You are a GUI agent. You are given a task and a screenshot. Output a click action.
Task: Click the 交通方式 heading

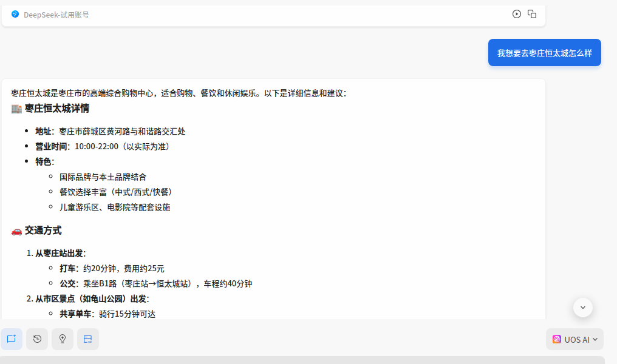tap(43, 231)
